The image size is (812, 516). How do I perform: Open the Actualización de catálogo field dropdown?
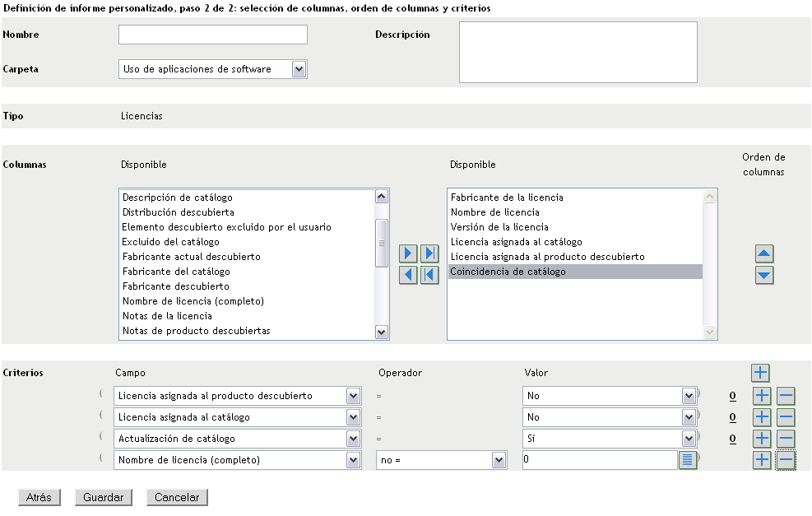pyautogui.click(x=354, y=439)
